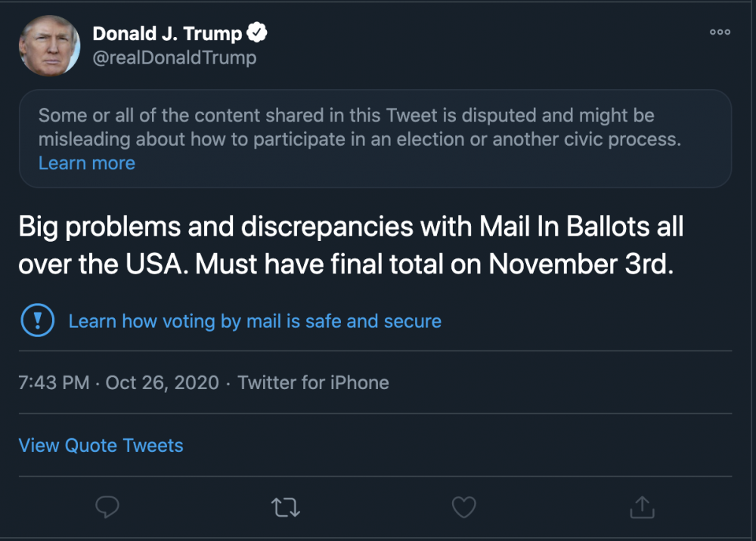Image resolution: width=756 pixels, height=541 pixels.
Task: Click the Oct 26, 2020 date
Action: (163, 382)
